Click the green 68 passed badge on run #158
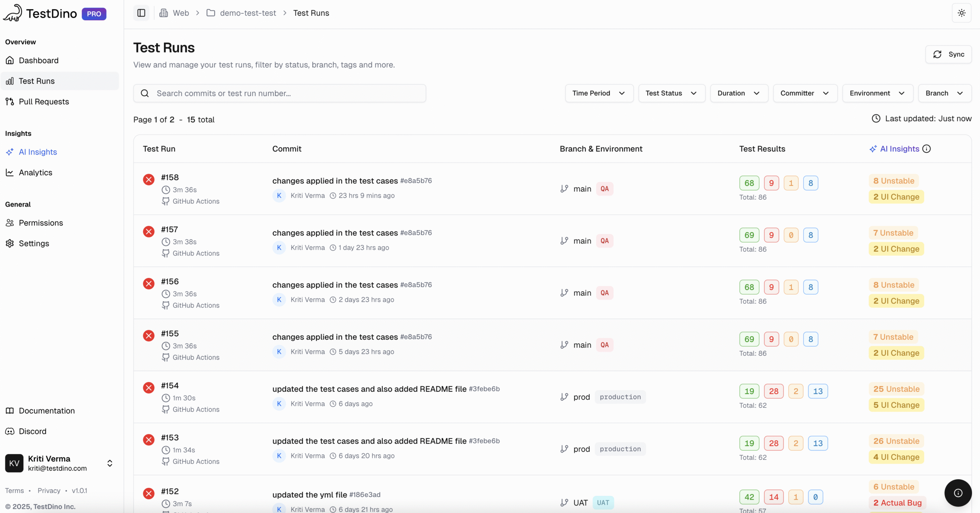The image size is (980, 513). coord(749,183)
